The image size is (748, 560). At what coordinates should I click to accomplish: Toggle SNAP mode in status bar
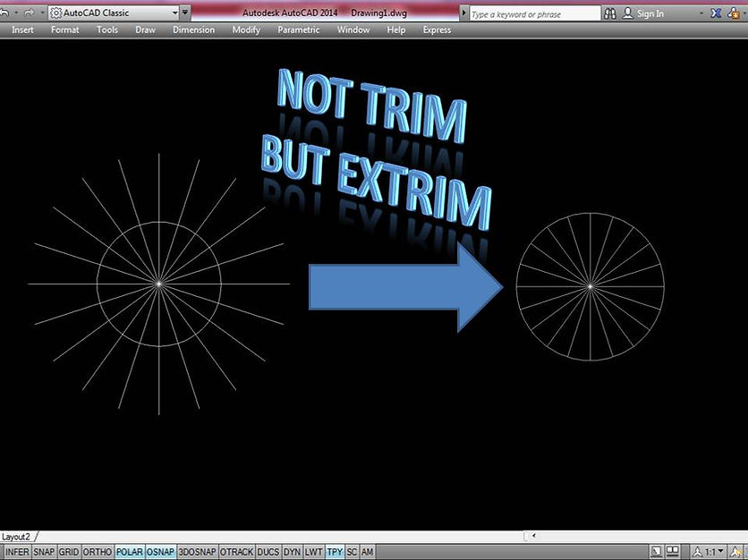tap(44, 552)
